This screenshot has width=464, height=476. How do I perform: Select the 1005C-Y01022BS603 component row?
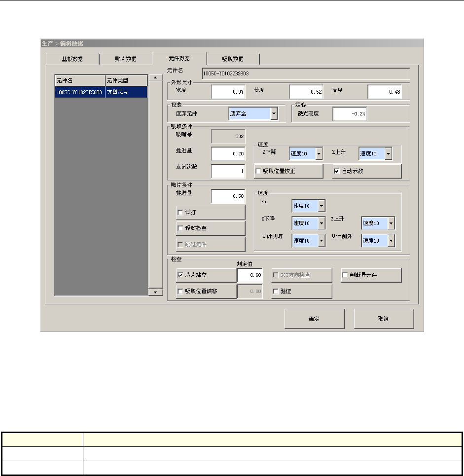(101, 92)
